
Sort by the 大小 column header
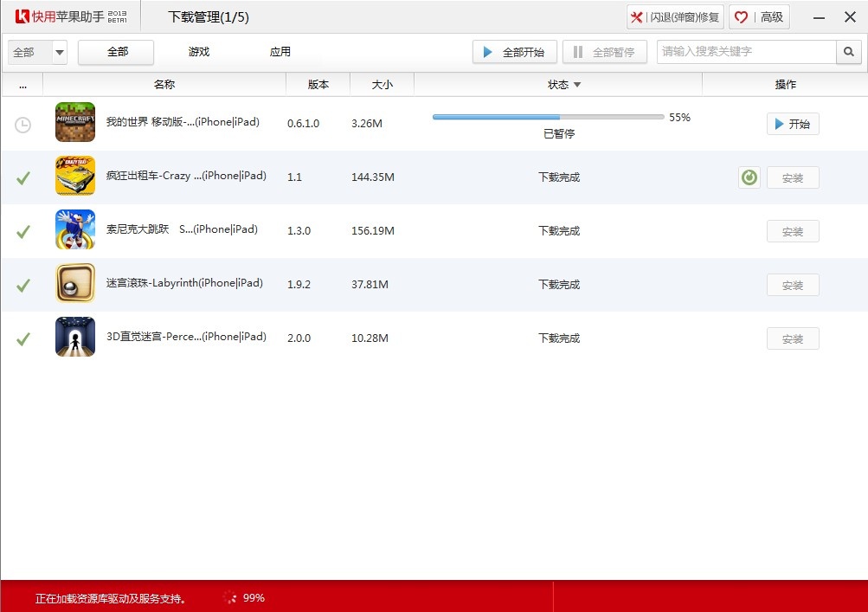tap(382, 85)
